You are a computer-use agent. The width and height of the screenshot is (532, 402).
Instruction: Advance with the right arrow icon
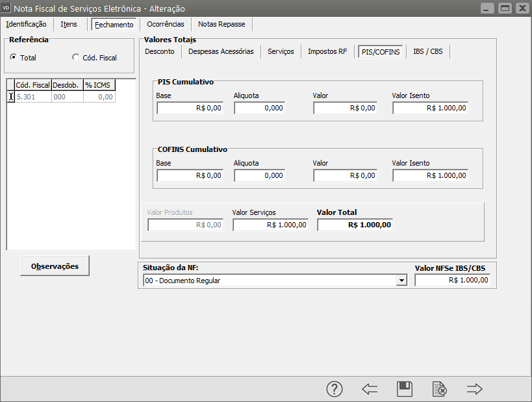pyautogui.click(x=475, y=389)
